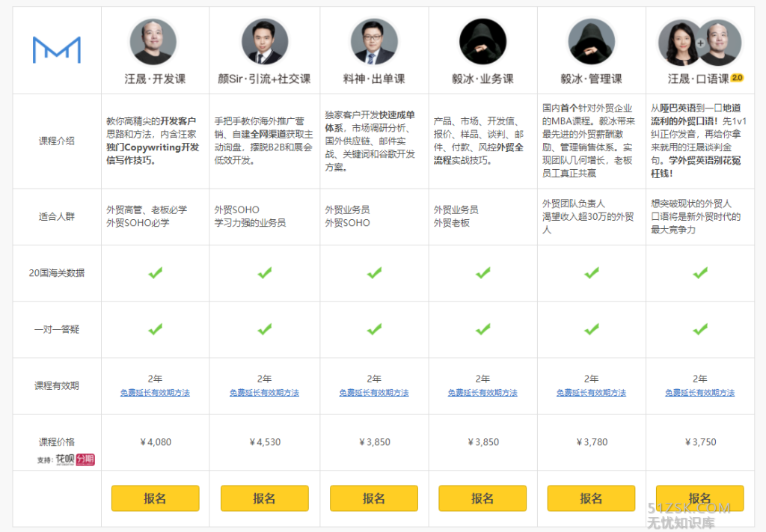Click the 2.0 badge next to 口语课

coord(737,77)
